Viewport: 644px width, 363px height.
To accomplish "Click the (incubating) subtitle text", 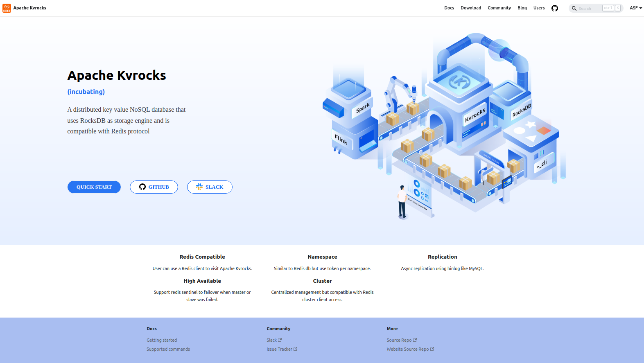I will click(86, 92).
